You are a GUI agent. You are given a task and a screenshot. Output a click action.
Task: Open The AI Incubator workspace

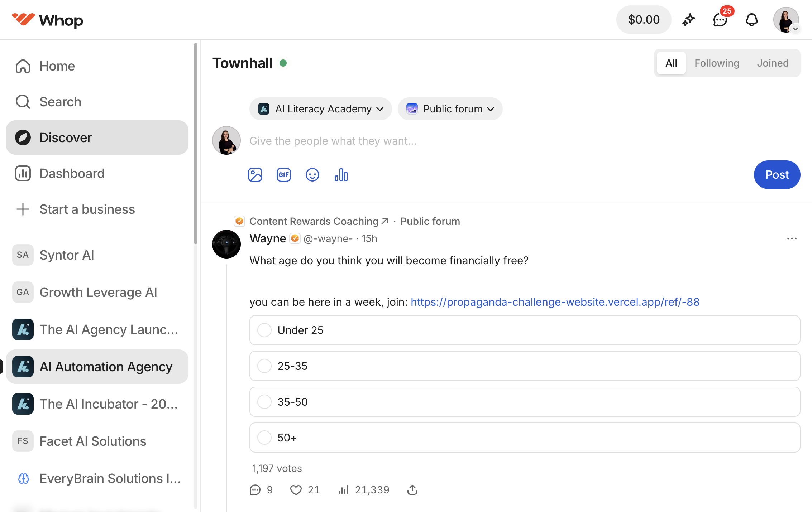tap(97, 404)
